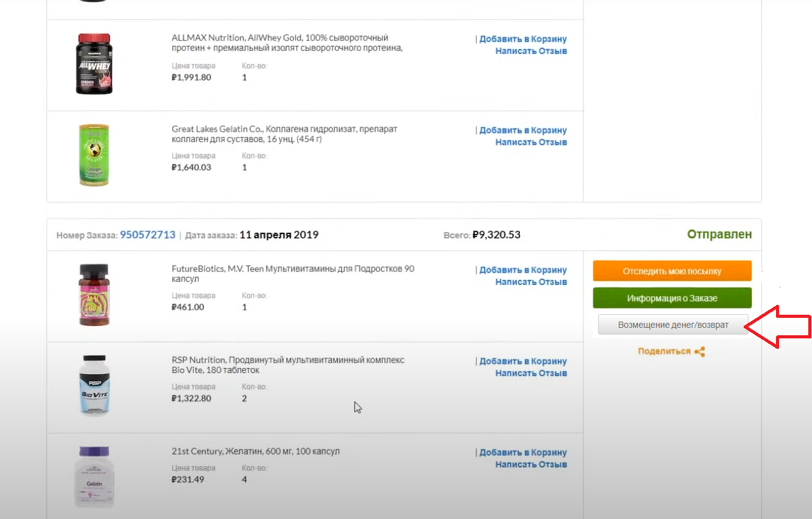812x519 pixels.
Task: Click the share icon next to Поделиться
Action: coord(700,351)
